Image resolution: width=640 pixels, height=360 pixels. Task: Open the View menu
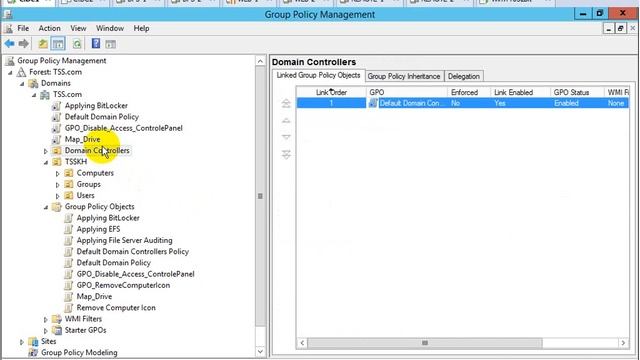pos(78,29)
